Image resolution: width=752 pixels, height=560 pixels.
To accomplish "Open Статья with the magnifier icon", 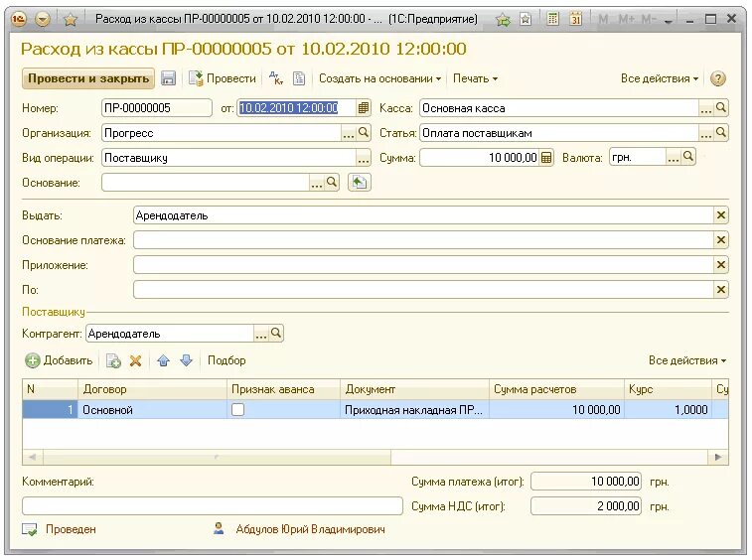I will tap(720, 133).
